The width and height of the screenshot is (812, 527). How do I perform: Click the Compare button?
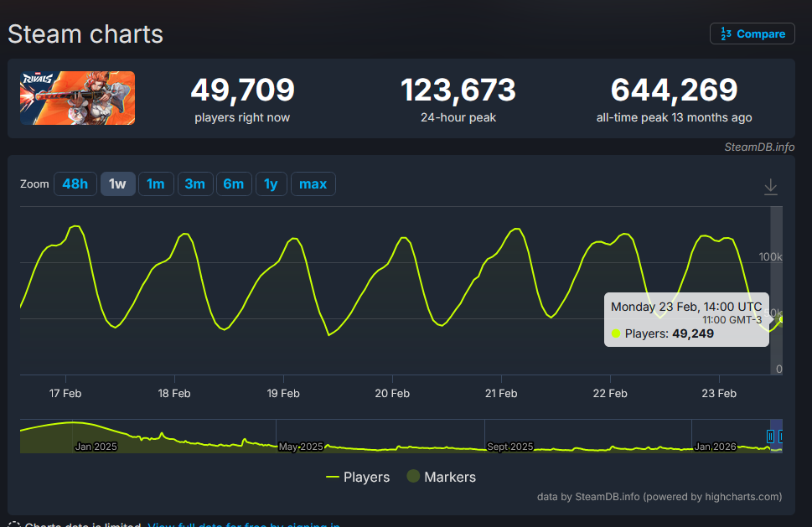click(752, 34)
